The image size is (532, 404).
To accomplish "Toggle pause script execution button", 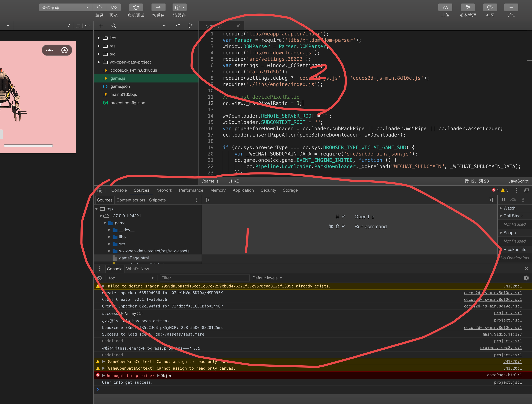I will coord(503,200).
